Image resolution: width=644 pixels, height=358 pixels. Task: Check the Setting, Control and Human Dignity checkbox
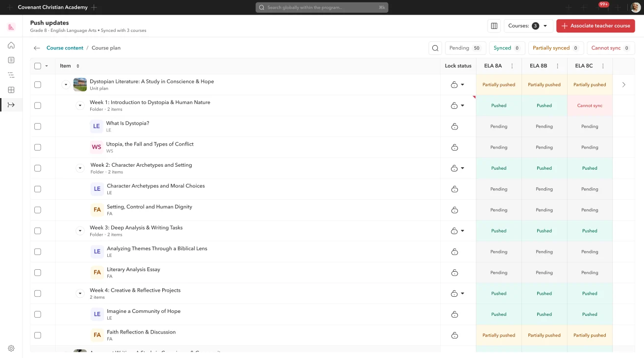point(38,210)
